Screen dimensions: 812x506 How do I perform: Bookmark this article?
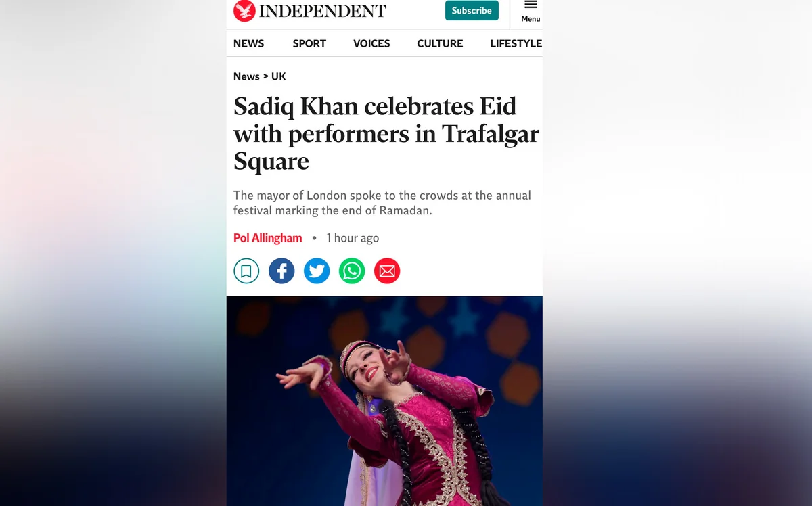pyautogui.click(x=246, y=271)
